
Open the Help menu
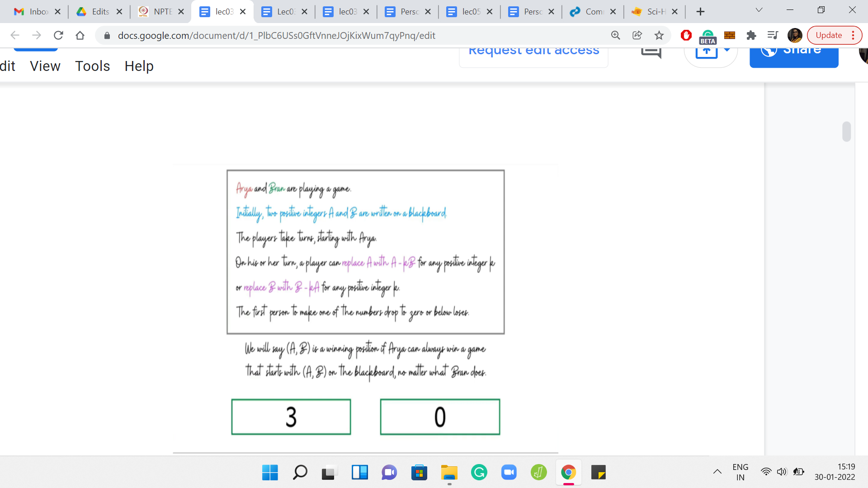(x=139, y=66)
